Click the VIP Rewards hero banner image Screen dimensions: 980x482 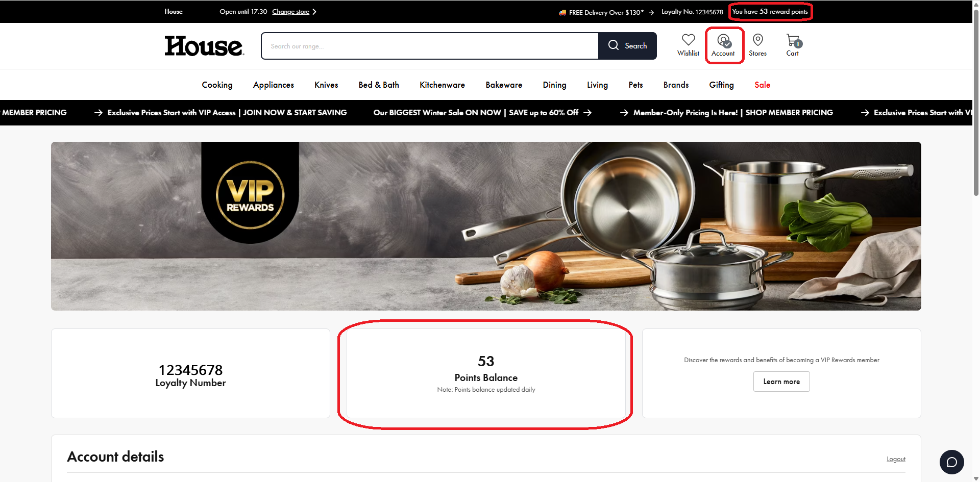(486, 226)
